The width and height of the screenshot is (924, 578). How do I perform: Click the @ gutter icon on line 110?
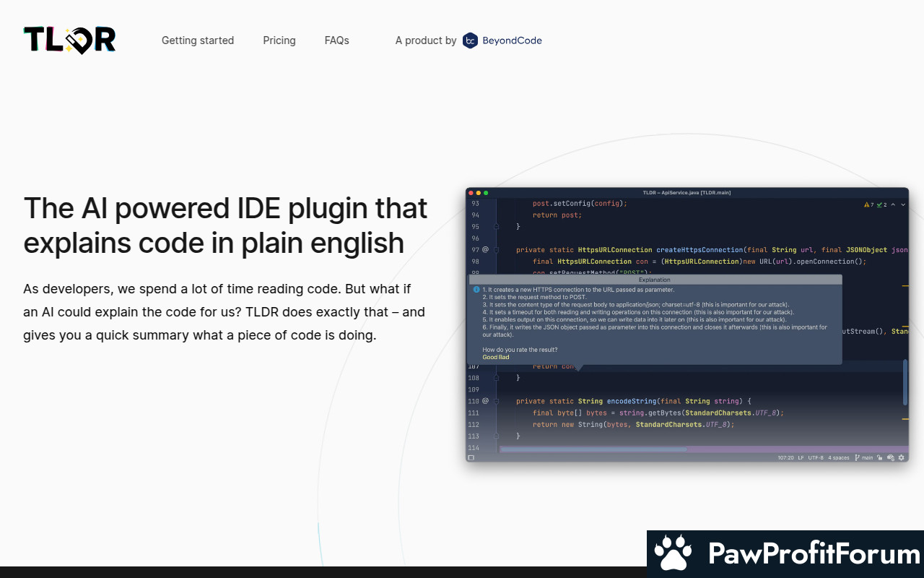pos(485,401)
